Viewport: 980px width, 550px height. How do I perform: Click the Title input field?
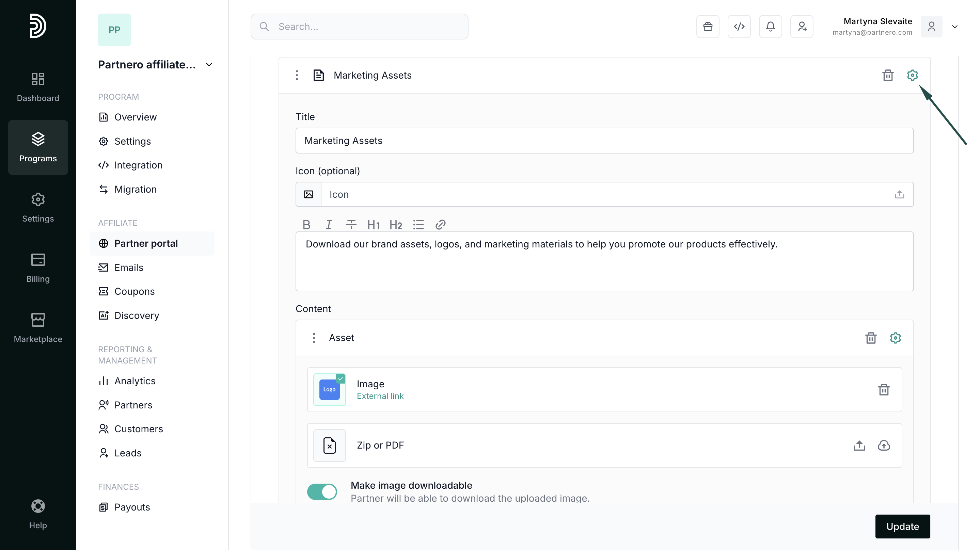tap(604, 141)
